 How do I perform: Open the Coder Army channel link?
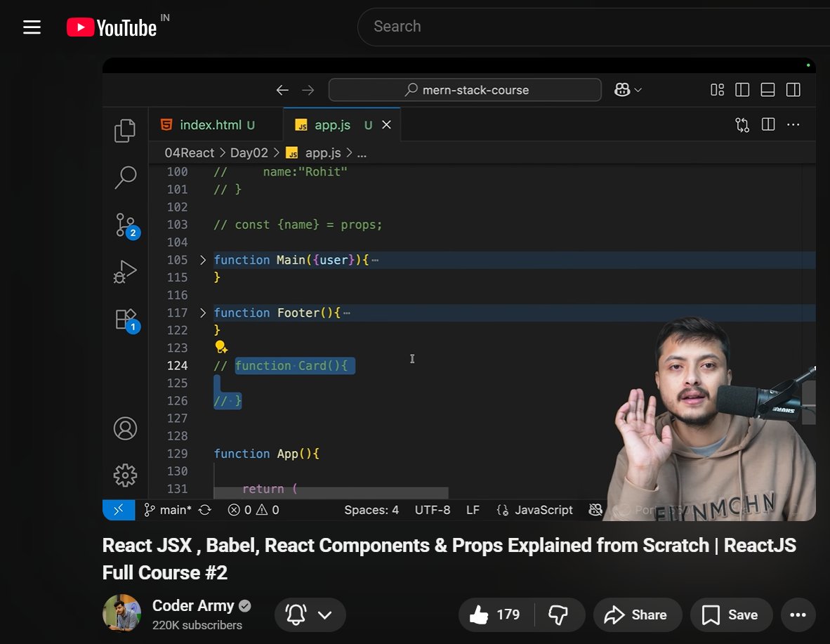coord(192,605)
